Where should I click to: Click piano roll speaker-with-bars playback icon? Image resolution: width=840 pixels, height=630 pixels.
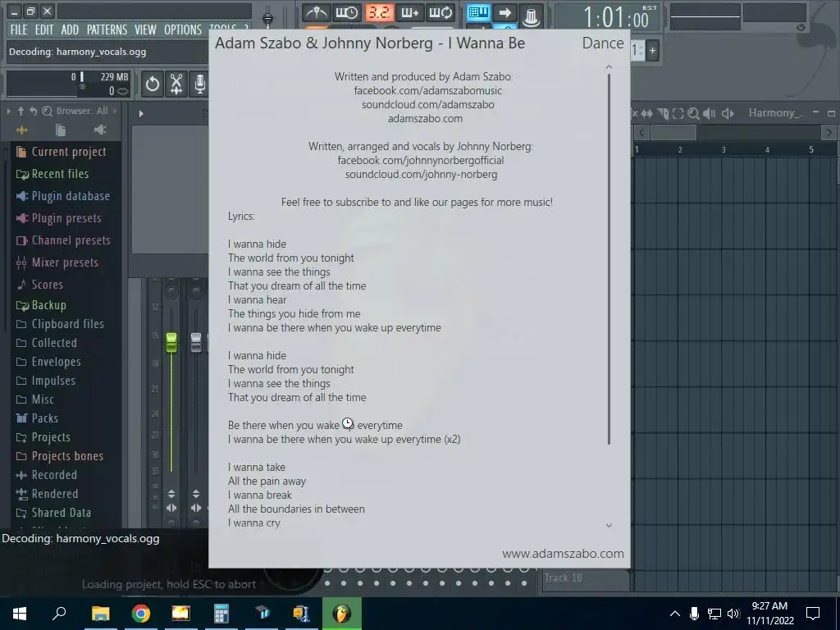coord(710,113)
